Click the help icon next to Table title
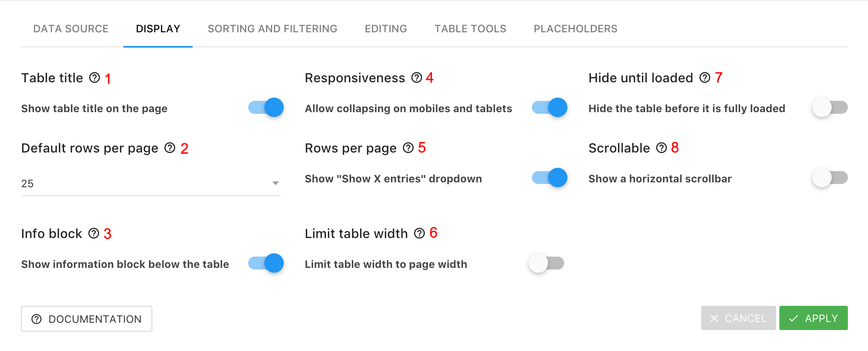 click(95, 77)
